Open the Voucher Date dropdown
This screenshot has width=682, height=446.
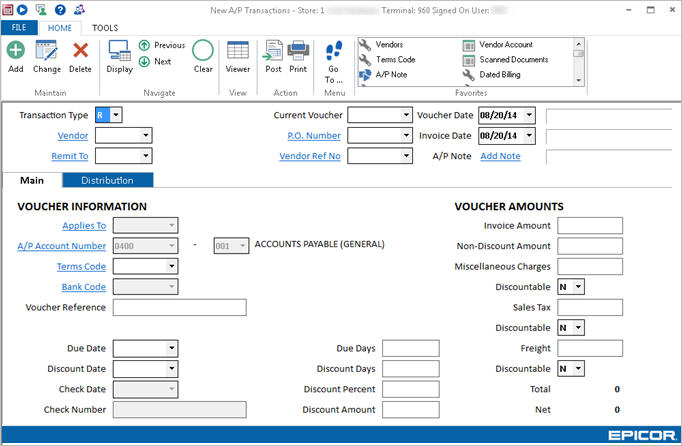[x=528, y=115]
